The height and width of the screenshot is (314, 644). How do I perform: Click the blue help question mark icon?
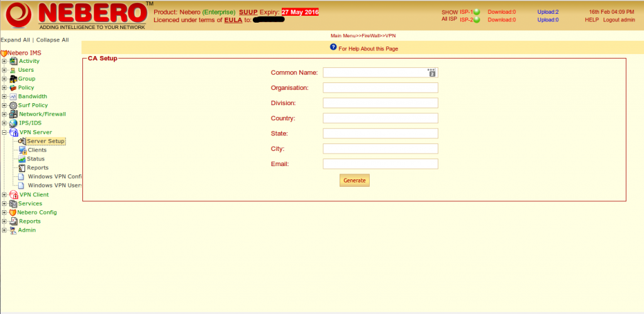[x=333, y=48]
